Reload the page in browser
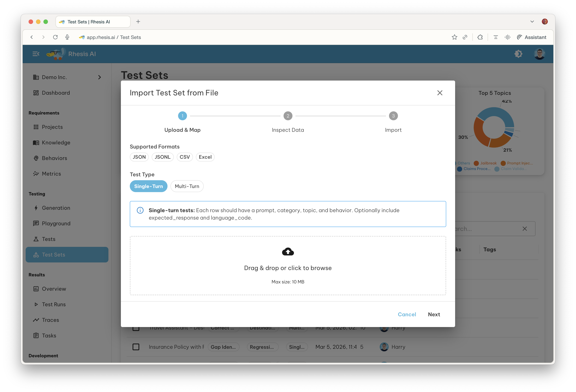The width and height of the screenshot is (576, 392). [x=55, y=37]
